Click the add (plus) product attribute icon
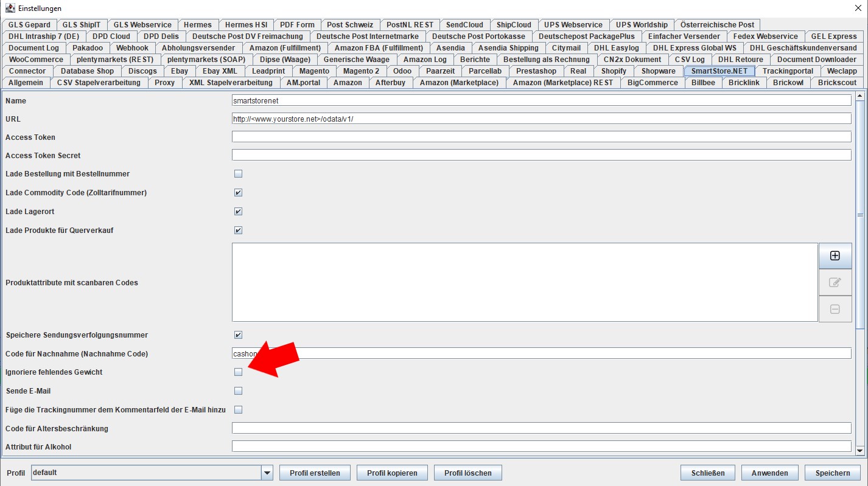 point(835,256)
